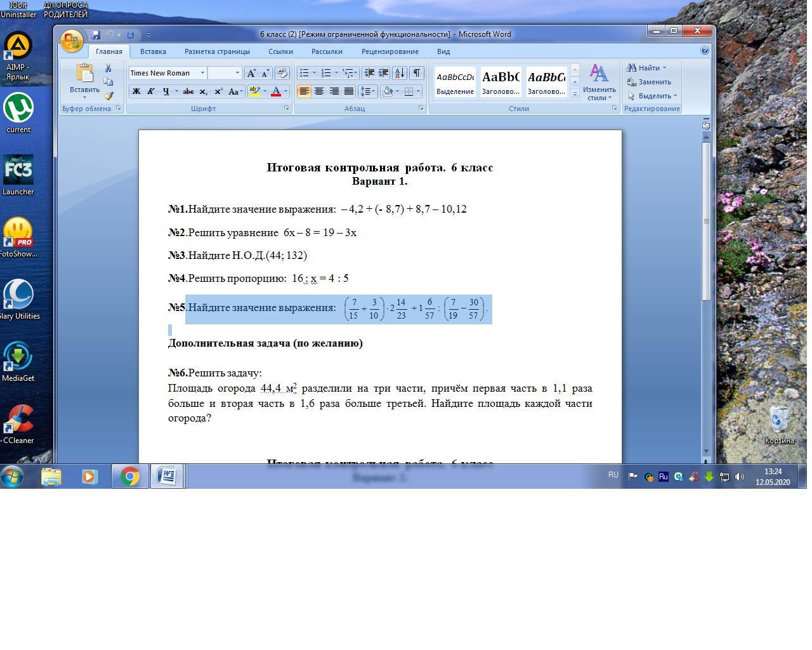Decrease paragraph indent
Viewport: 812px width, 650px height.
[x=369, y=73]
